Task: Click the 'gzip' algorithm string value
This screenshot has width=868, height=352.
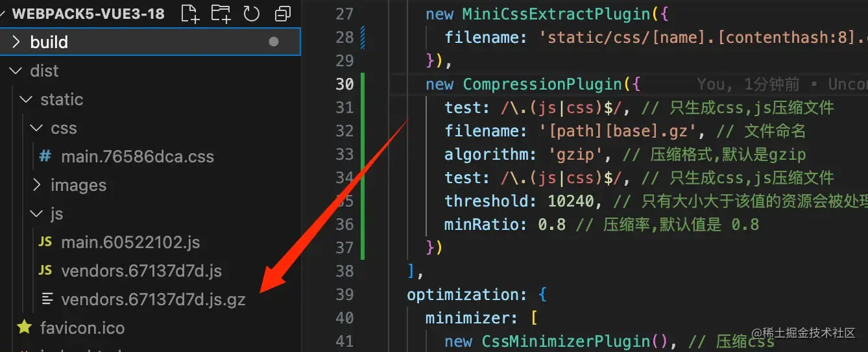Action: 575,154
